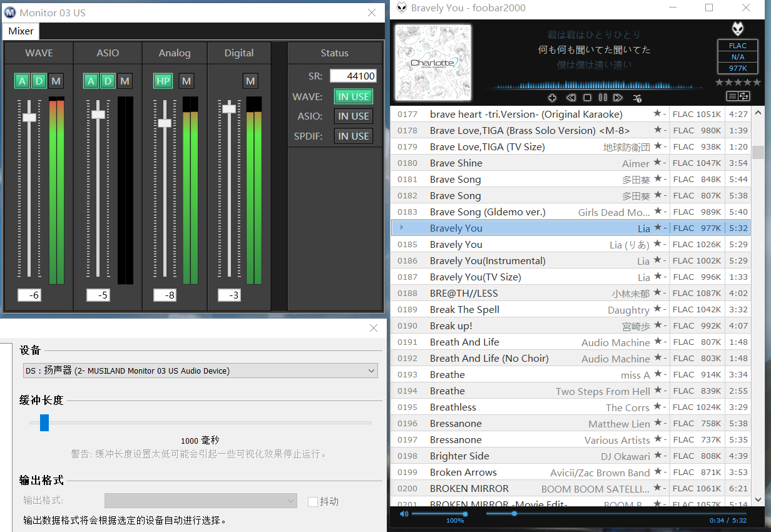Click the SPDIF IN USE status button
Viewport: 771px width, 532px height.
[354, 136]
